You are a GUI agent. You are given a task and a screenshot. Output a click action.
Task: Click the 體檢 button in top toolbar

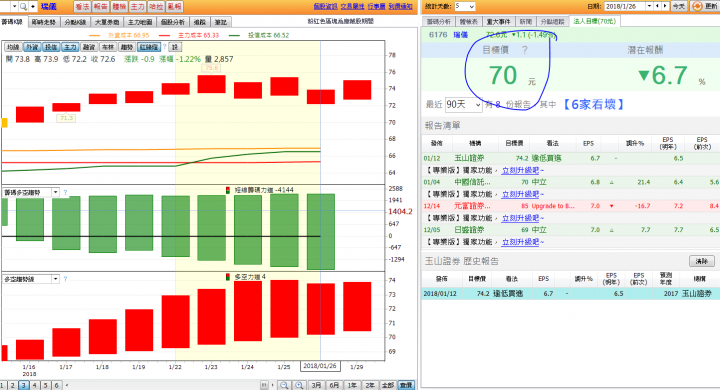(x=119, y=6)
